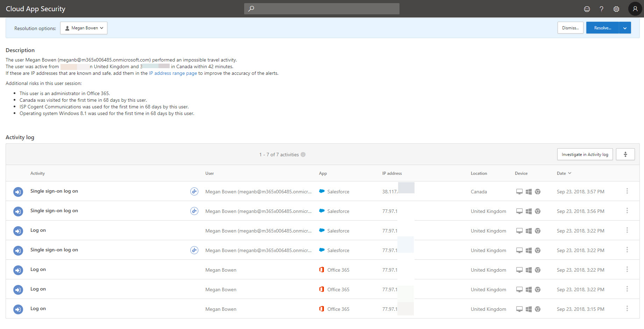The height and width of the screenshot is (329, 644).
Task: Open the row menu for Canada sign-on
Action: coord(627,191)
